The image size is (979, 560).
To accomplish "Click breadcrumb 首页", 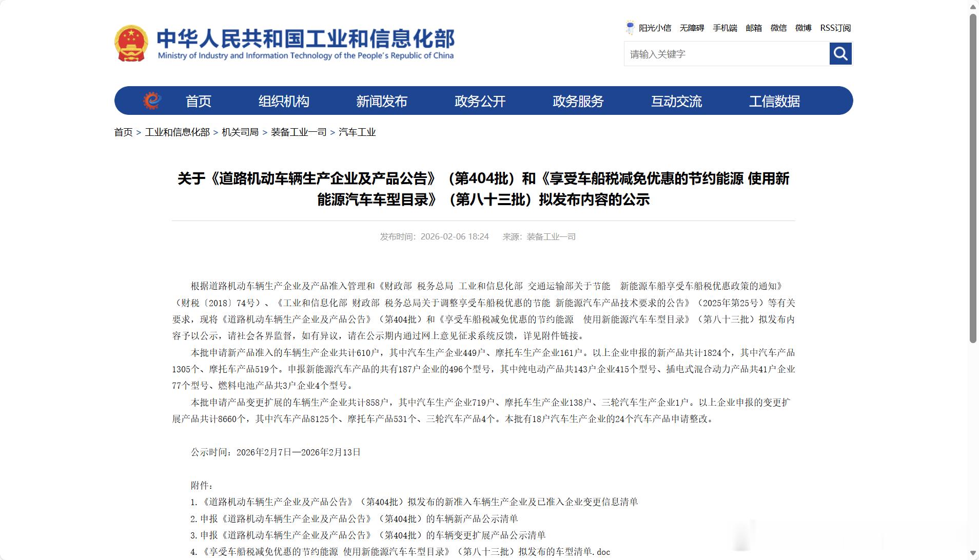I will 123,132.
